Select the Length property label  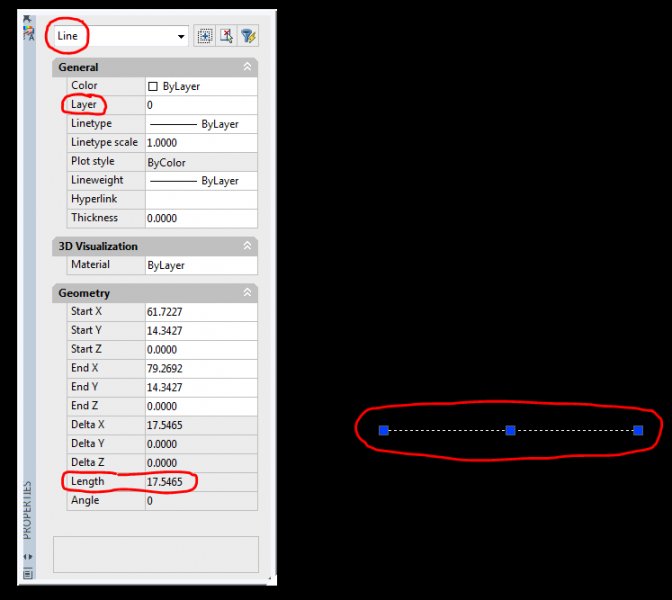click(x=87, y=481)
